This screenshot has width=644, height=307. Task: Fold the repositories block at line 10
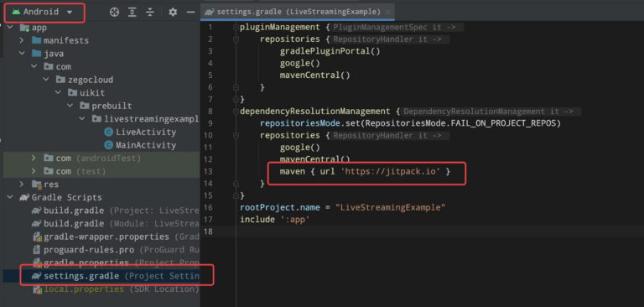(236, 135)
